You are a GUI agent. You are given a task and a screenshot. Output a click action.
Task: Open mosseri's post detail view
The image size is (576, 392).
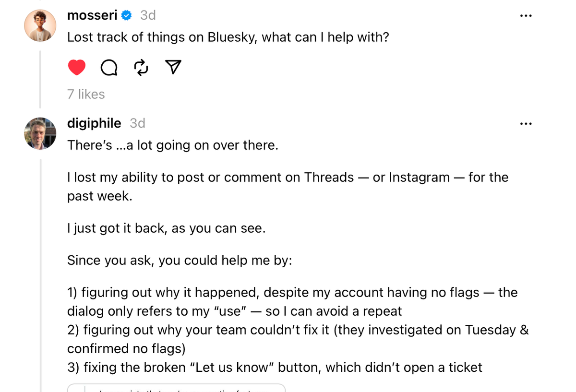(228, 37)
